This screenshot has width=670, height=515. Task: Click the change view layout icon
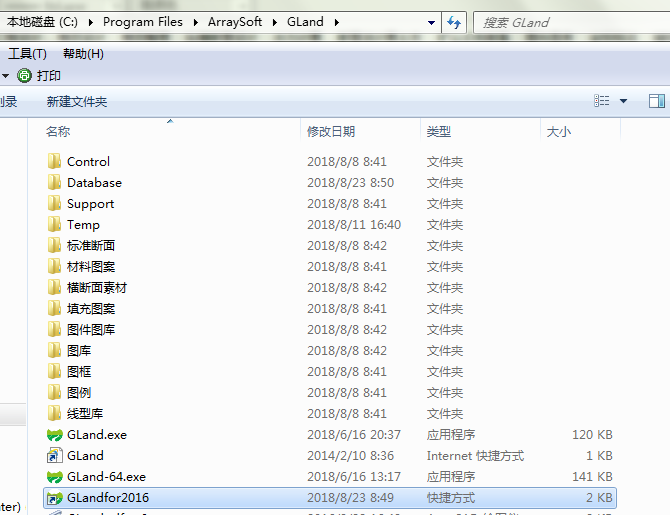[x=602, y=101]
